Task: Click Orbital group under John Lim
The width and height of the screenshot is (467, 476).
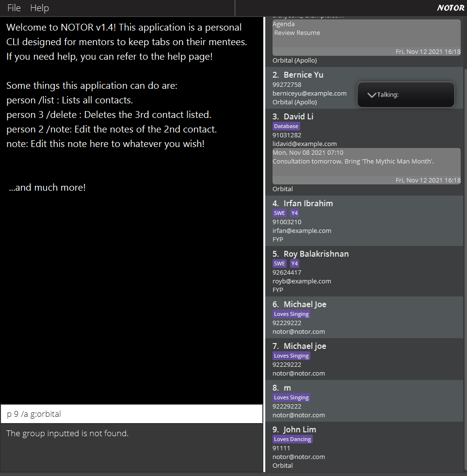Action: tap(283, 465)
